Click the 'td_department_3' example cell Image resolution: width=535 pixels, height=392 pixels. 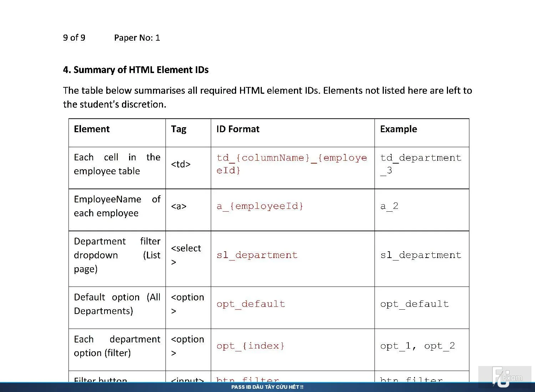pyautogui.click(x=422, y=168)
